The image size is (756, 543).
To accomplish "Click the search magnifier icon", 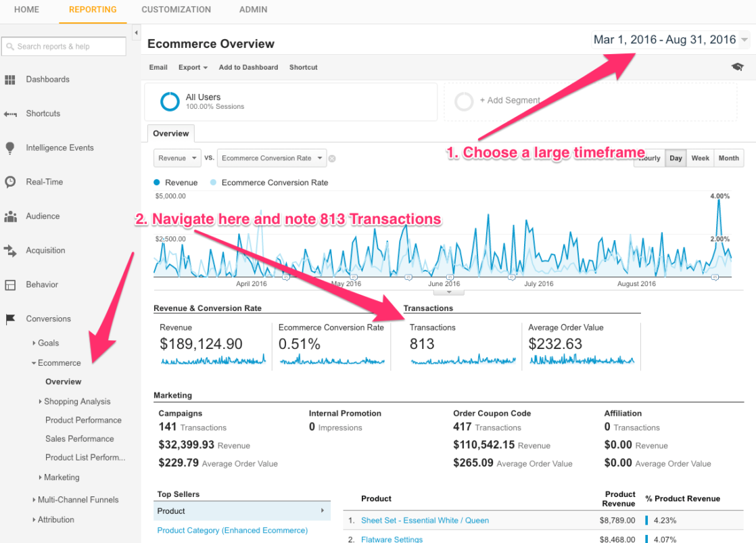I will [10, 47].
